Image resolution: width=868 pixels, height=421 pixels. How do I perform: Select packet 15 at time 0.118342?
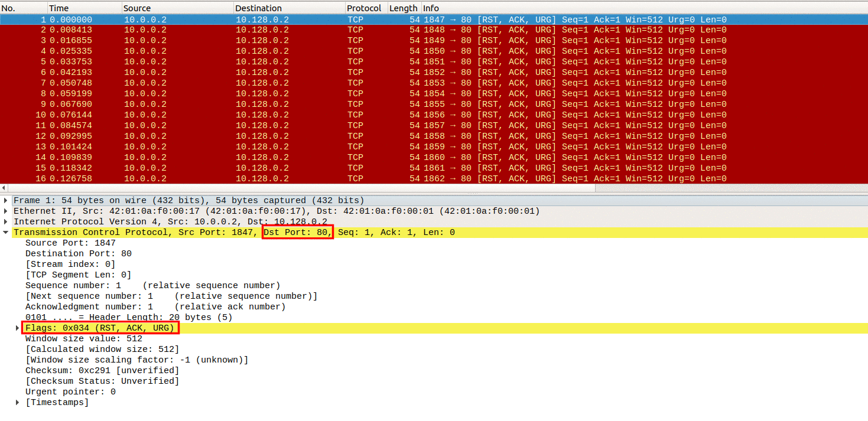[434, 168]
